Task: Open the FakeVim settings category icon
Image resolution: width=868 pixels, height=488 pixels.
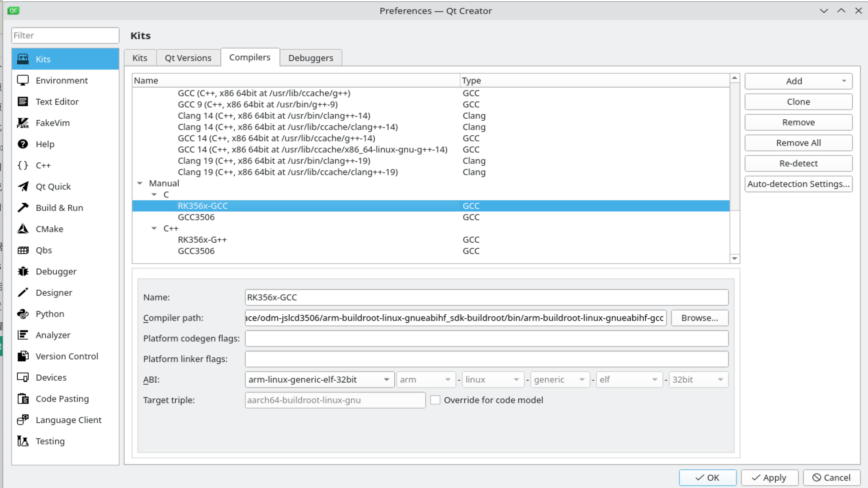Action: click(23, 123)
